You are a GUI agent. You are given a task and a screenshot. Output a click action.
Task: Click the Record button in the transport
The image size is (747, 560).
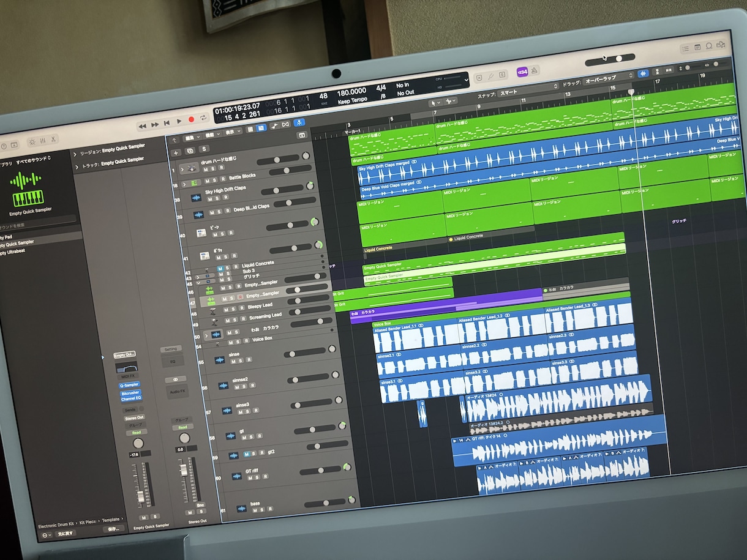click(x=192, y=119)
